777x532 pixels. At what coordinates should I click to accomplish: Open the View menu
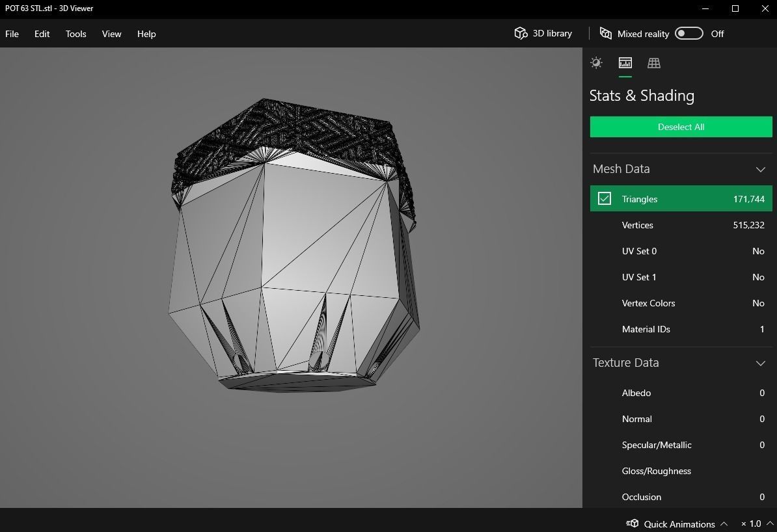[x=111, y=34]
